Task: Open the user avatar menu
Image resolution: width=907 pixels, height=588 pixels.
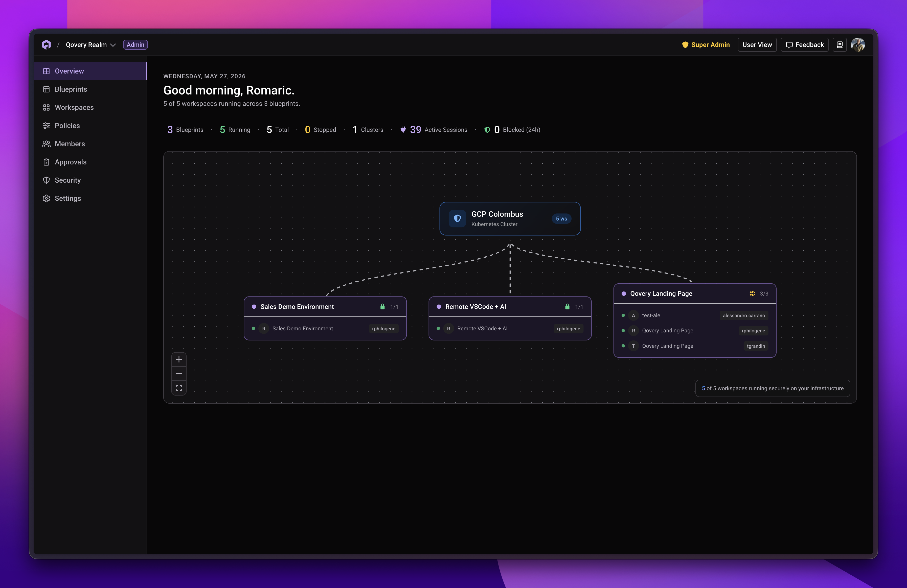Action: point(858,44)
